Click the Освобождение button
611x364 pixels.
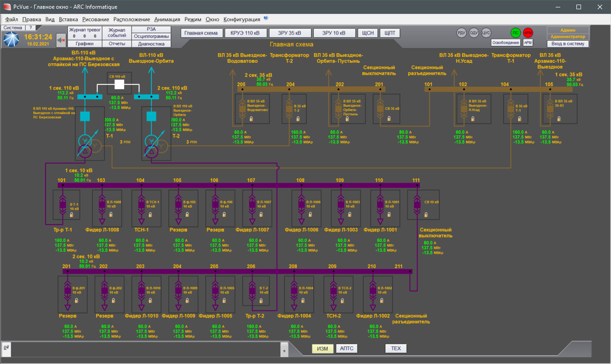point(506,42)
